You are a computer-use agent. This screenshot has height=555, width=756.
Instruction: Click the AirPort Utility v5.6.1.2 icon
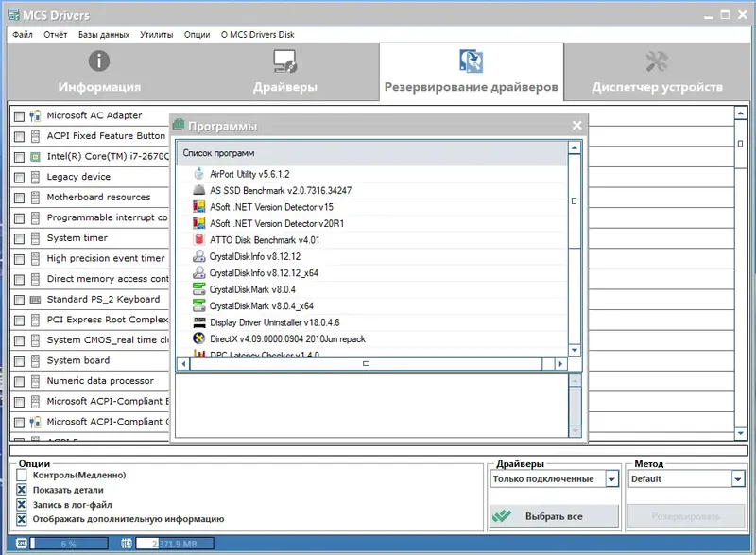(198, 174)
